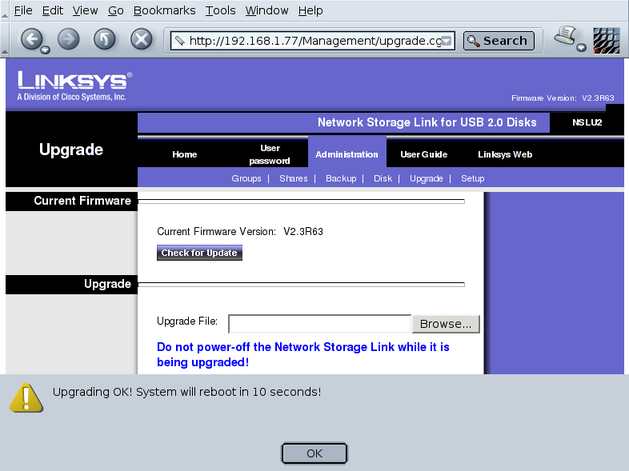Viewport: 629px width, 471px height.
Task: Open the Back button history dropdown arrow
Action: point(45,50)
